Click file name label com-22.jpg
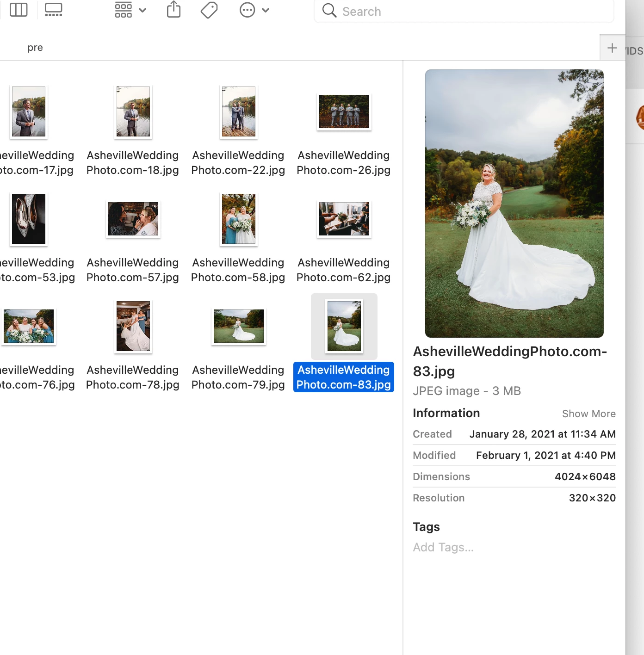Image resolution: width=644 pixels, height=655 pixels. point(238,163)
